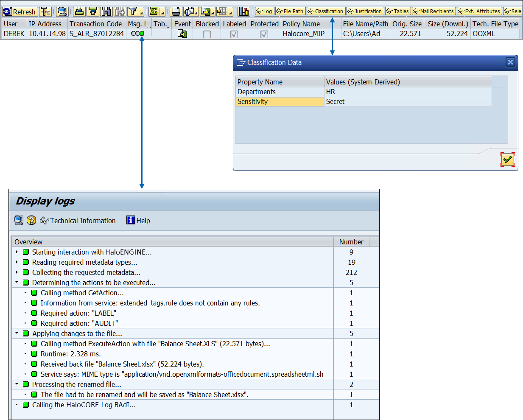Open the Set Filter funnel dropdown
This screenshot has width=523, height=420.
pyautogui.click(x=136, y=11)
